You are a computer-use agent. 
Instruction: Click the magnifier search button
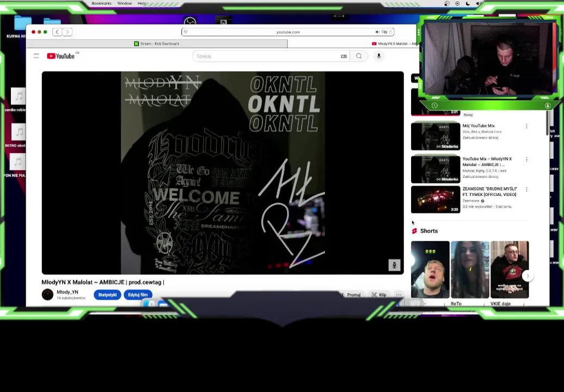point(359,56)
